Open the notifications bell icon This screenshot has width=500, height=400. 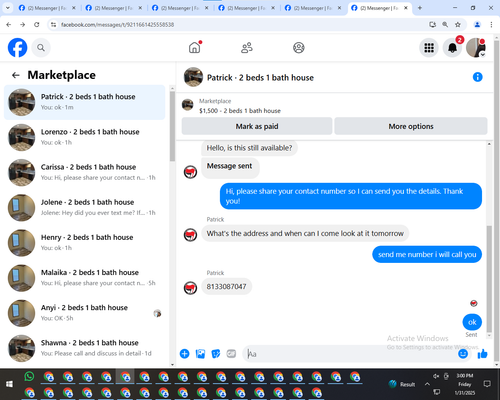(452, 48)
